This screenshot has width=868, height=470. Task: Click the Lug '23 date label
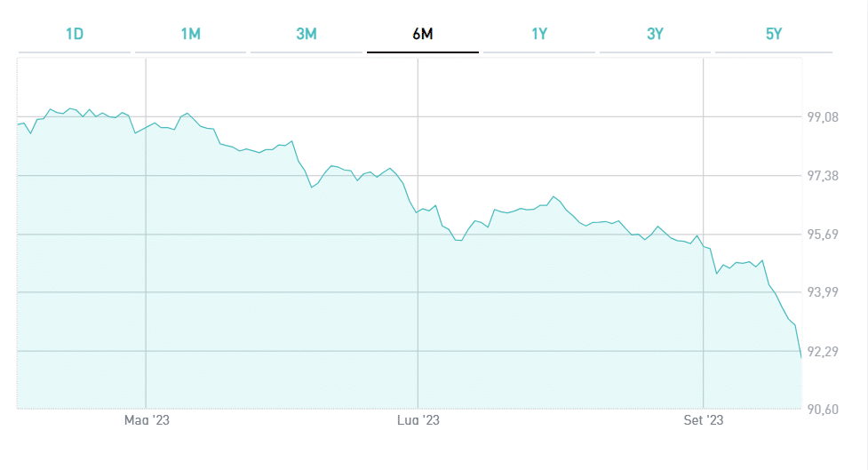(418, 420)
